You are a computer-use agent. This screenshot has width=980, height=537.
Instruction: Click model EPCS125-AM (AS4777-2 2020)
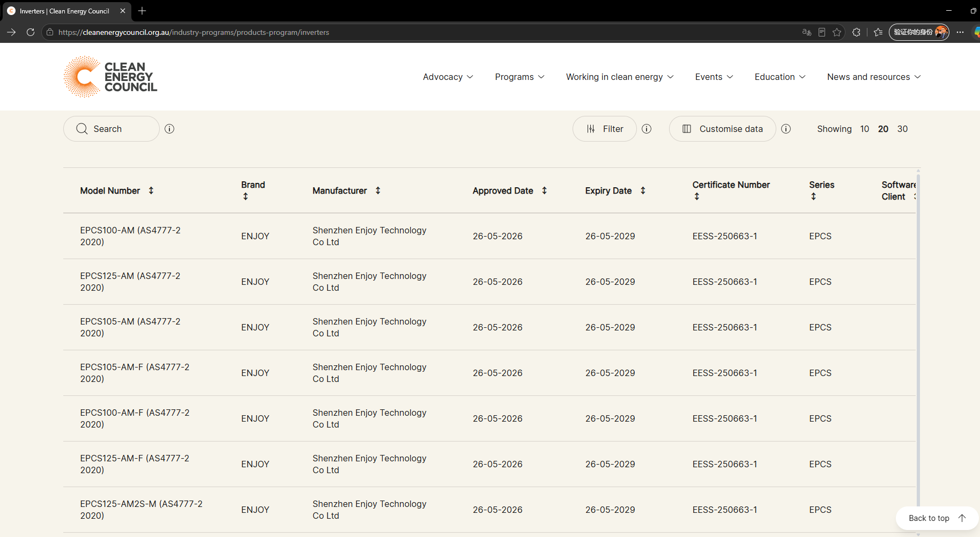click(130, 282)
